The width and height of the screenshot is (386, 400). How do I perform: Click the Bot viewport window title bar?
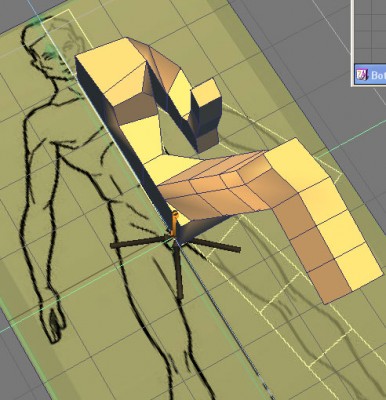370,75
